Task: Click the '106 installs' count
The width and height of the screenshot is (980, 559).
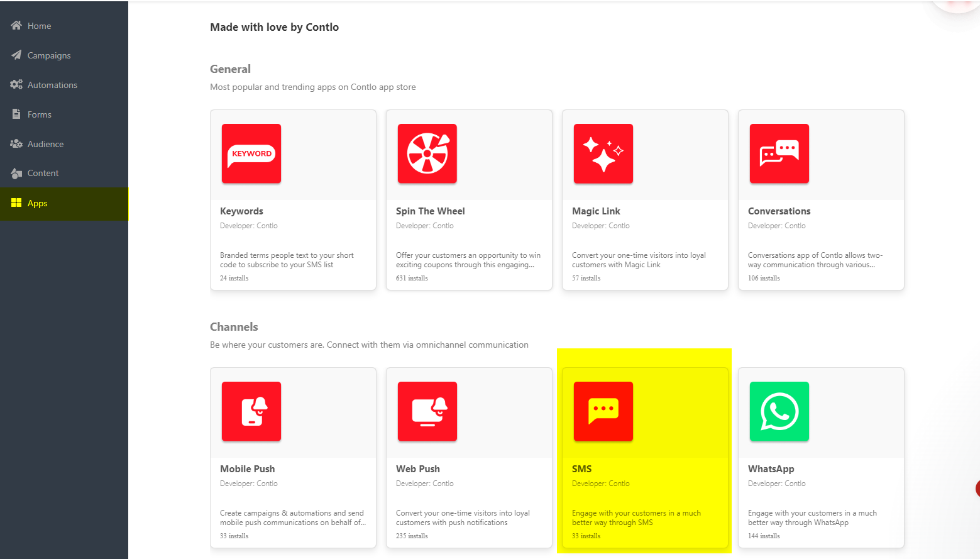Action: click(764, 278)
